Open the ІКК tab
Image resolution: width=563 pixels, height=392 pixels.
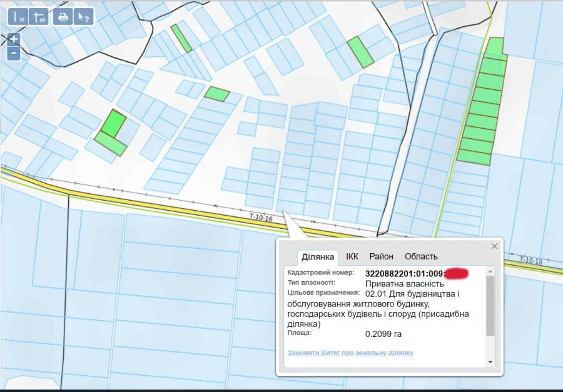(352, 256)
